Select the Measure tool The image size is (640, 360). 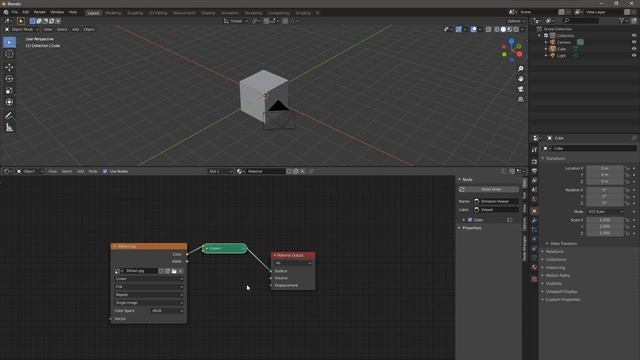[x=9, y=128]
